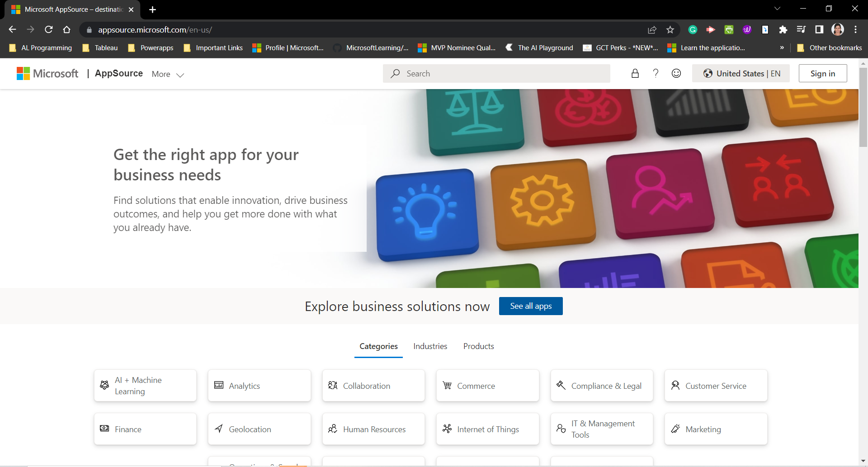Open the IT & Management Tools category
868x467 pixels.
(602, 429)
